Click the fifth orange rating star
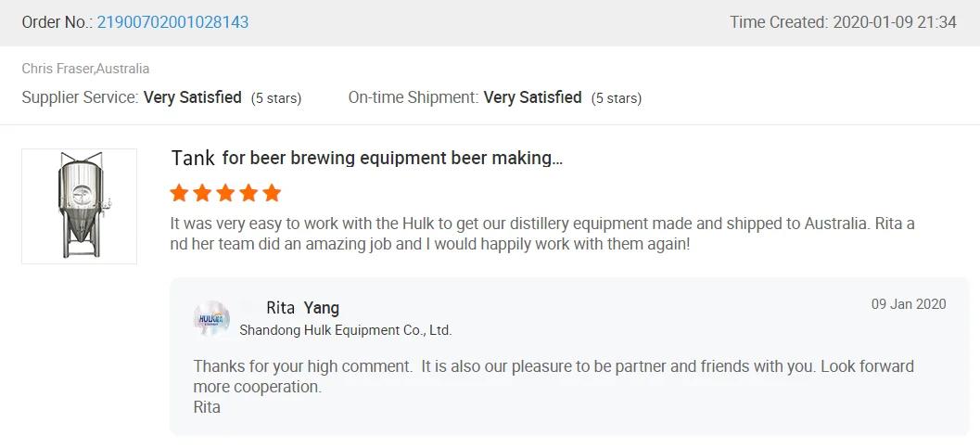 [271, 193]
